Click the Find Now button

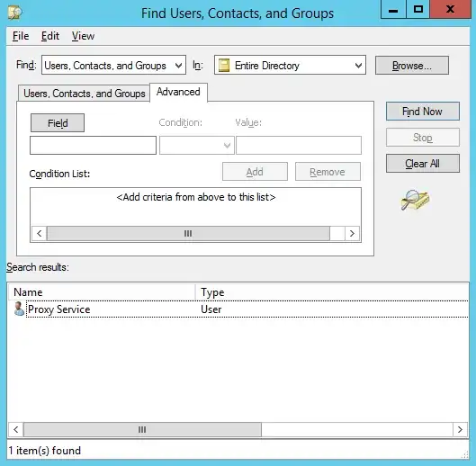[423, 112]
